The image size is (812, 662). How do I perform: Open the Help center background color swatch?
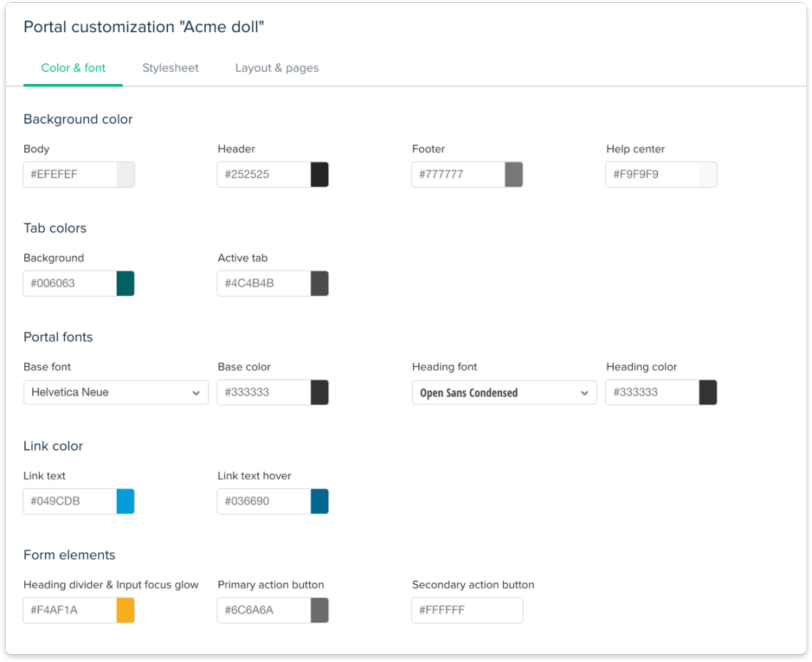[708, 174]
